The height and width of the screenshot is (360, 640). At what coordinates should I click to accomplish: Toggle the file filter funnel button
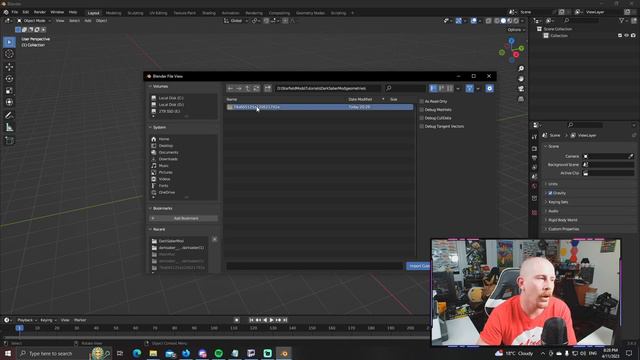coord(469,88)
